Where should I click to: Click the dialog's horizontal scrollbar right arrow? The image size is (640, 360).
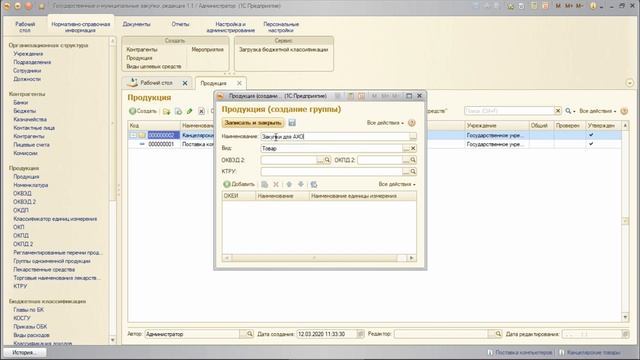(x=412, y=258)
